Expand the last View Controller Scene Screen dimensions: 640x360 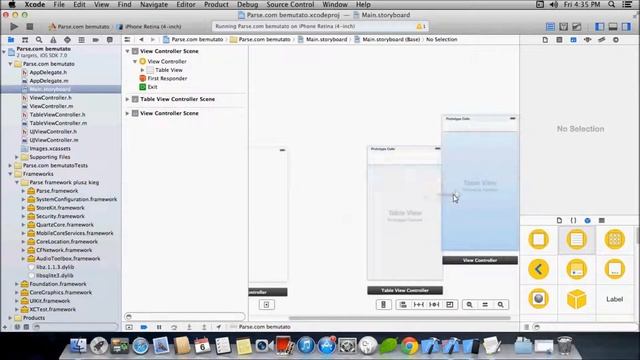127,113
